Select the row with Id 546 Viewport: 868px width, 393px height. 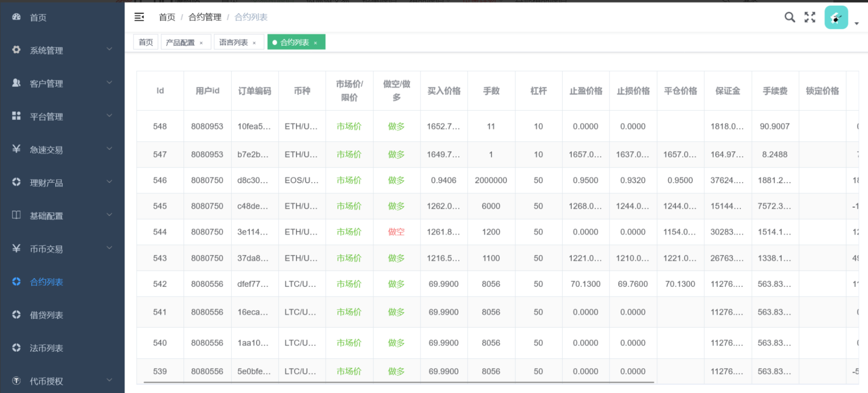point(160,180)
